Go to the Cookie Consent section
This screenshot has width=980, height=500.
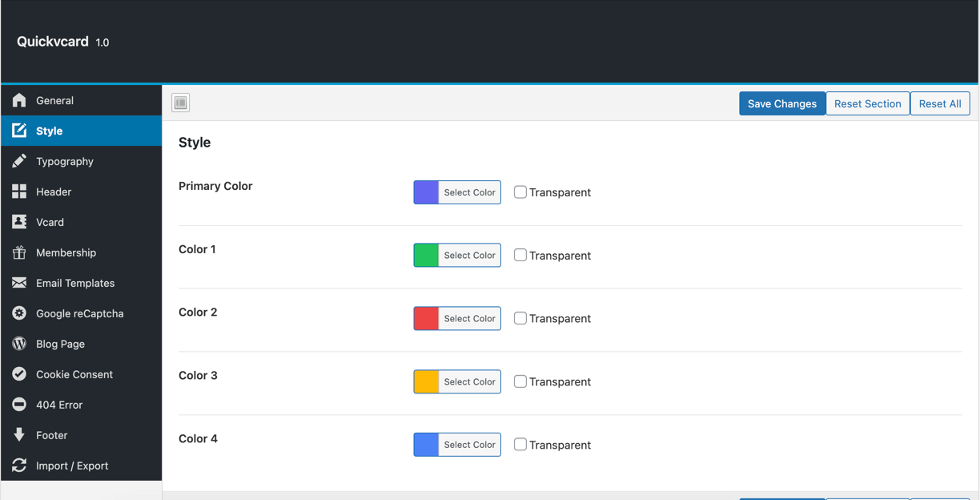[74, 374]
